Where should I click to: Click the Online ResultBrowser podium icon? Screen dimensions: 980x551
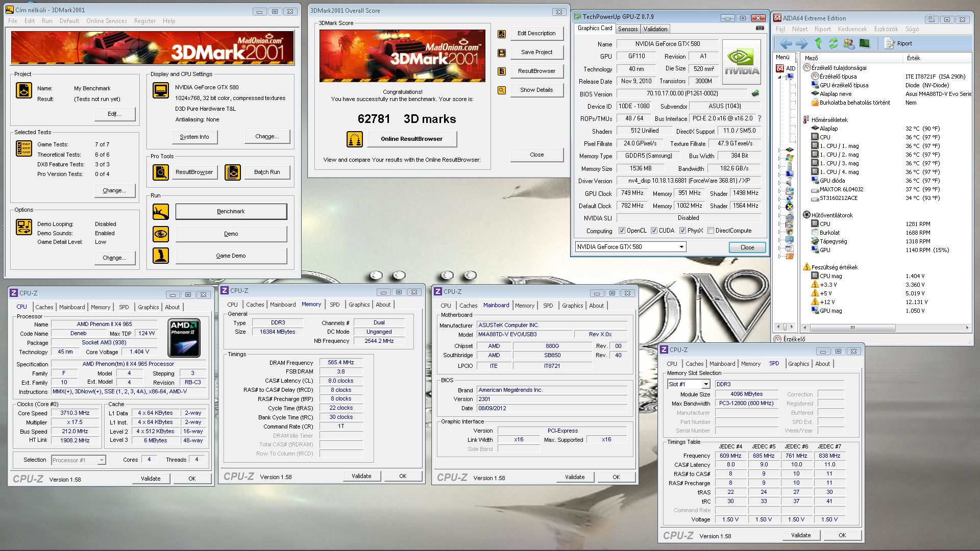[x=354, y=139]
